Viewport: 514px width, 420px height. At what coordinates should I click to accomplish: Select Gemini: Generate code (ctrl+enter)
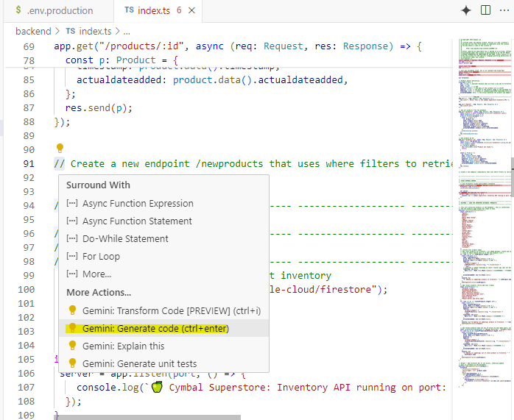pyautogui.click(x=164, y=328)
